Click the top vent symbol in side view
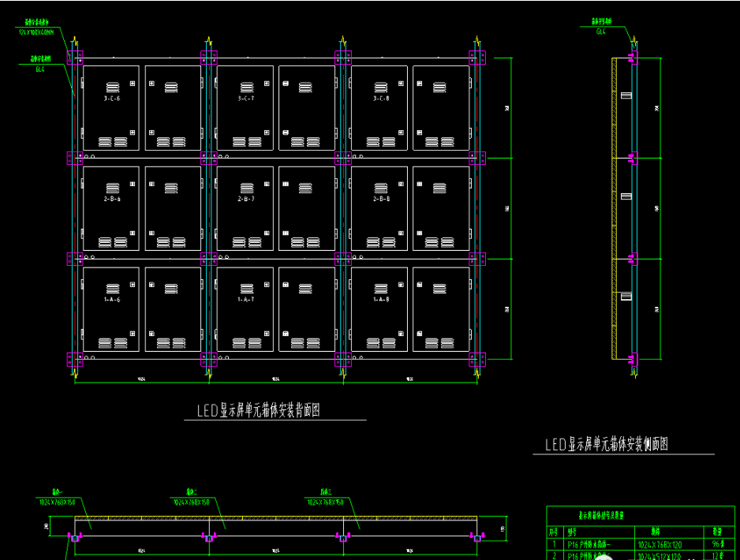Image resolution: width=740 pixels, height=560 pixels. [626, 95]
